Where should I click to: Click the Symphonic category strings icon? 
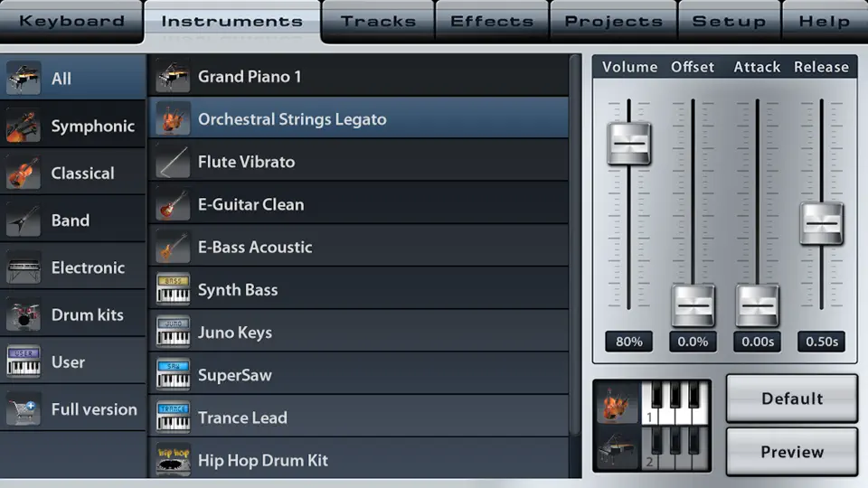(x=24, y=126)
